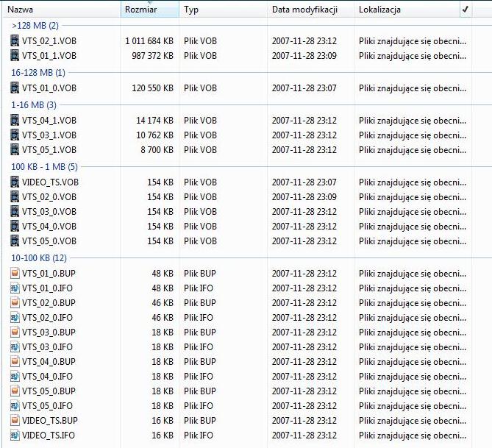492x448 pixels.
Task: Click the VTS_05_1.VOB video file icon
Action: coord(15,150)
